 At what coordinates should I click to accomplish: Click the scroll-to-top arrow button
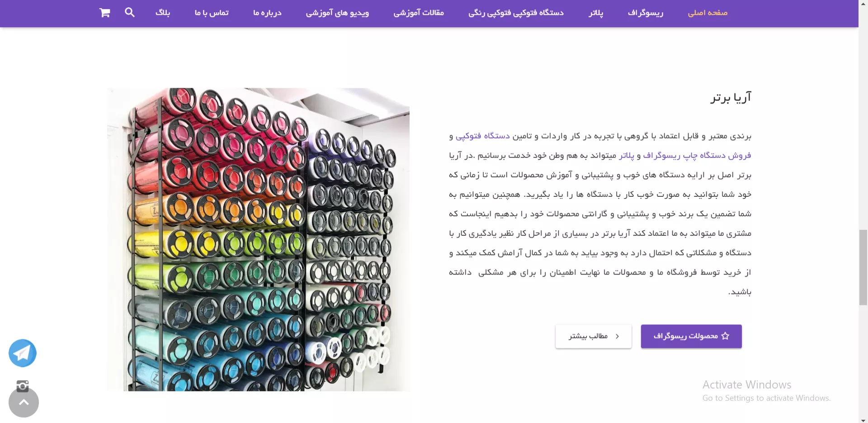coord(24,402)
